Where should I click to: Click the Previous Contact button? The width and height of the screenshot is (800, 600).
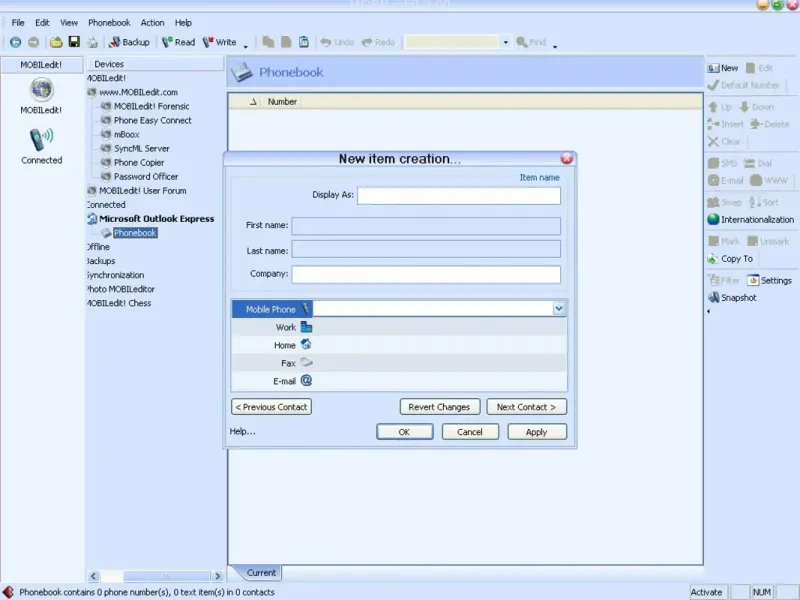[271, 407]
